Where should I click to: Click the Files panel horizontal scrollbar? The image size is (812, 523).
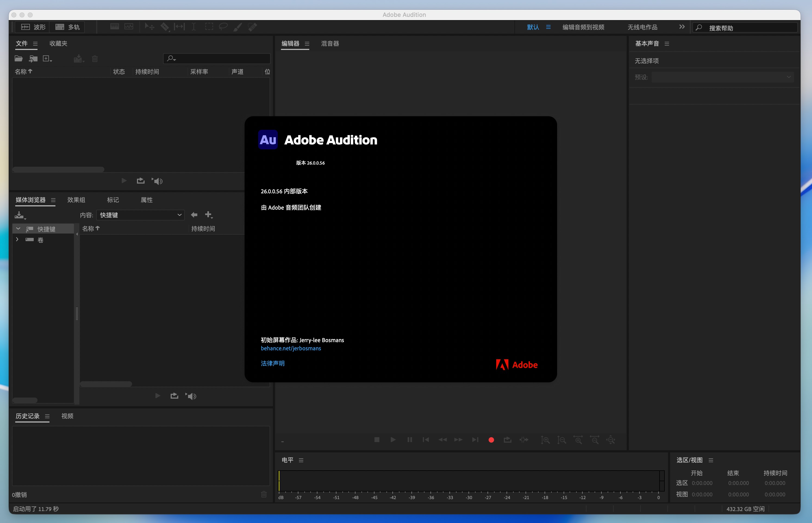(x=58, y=169)
